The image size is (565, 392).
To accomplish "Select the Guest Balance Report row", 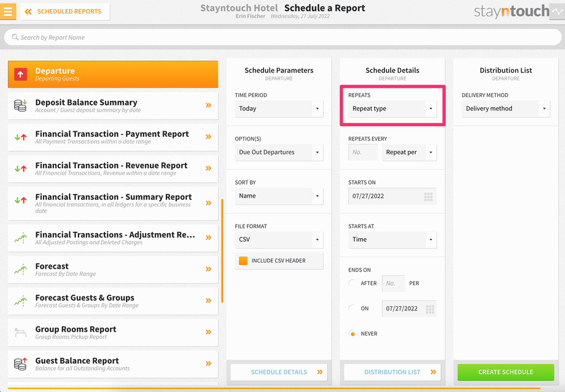I will (113, 364).
